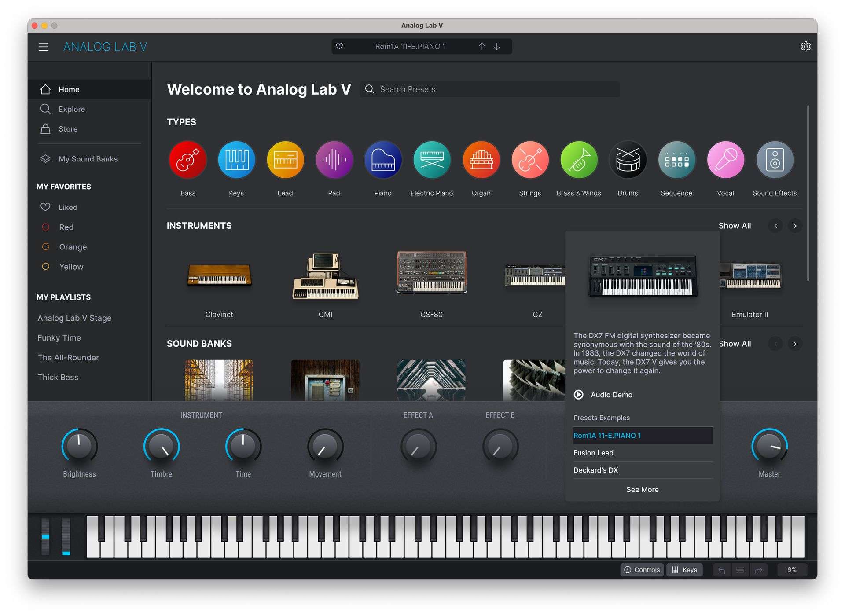
Task: Click the CPU meter showing 9%
Action: tap(792, 570)
